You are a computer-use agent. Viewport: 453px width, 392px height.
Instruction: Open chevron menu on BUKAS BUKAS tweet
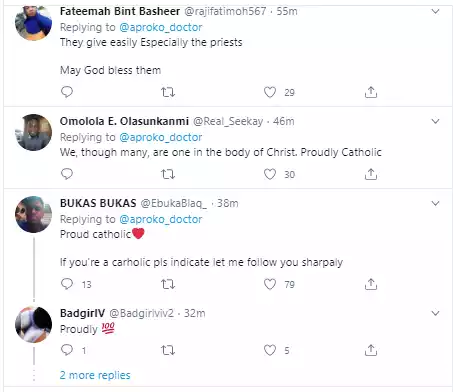pyautogui.click(x=435, y=203)
